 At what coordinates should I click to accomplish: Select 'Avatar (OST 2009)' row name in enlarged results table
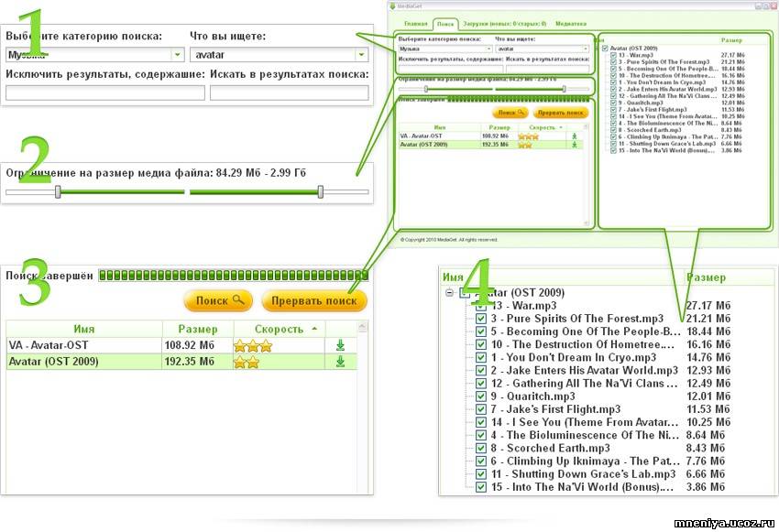tap(53, 362)
